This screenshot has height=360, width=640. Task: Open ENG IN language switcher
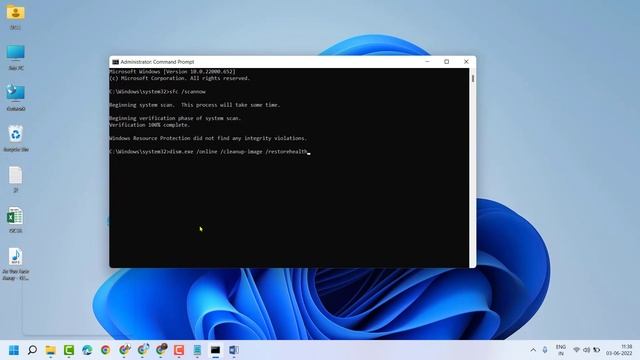click(x=561, y=350)
